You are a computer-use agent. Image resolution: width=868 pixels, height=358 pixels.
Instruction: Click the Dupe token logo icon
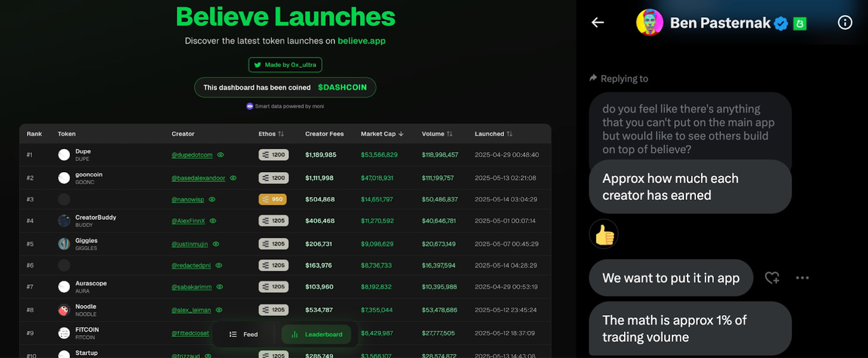pos(64,155)
